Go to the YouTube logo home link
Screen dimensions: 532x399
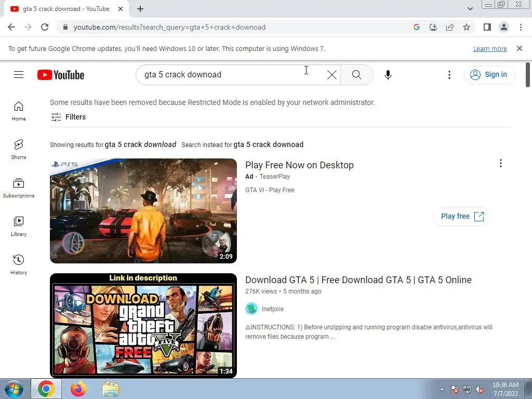tap(61, 75)
